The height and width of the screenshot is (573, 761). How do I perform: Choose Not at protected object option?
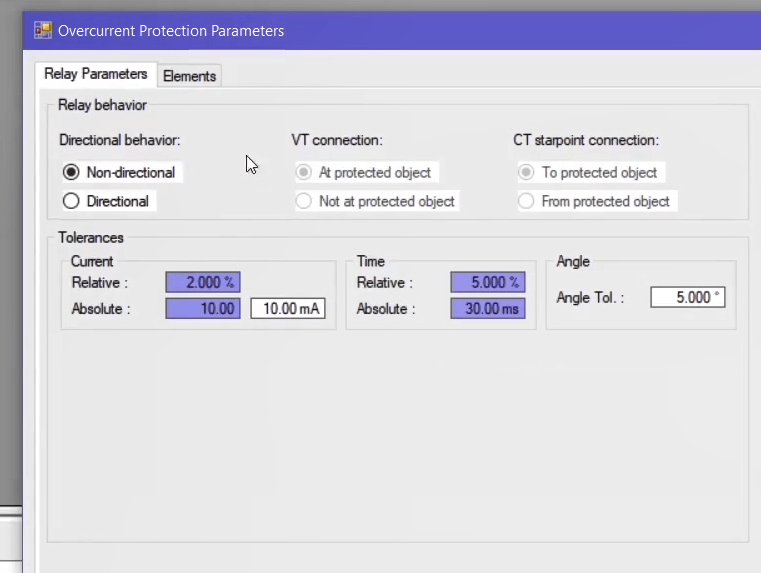coord(303,201)
